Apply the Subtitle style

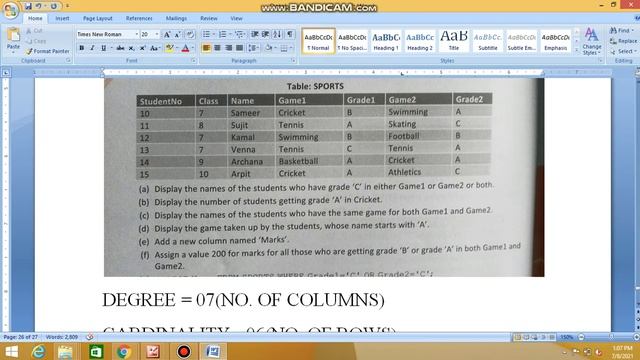click(x=488, y=41)
